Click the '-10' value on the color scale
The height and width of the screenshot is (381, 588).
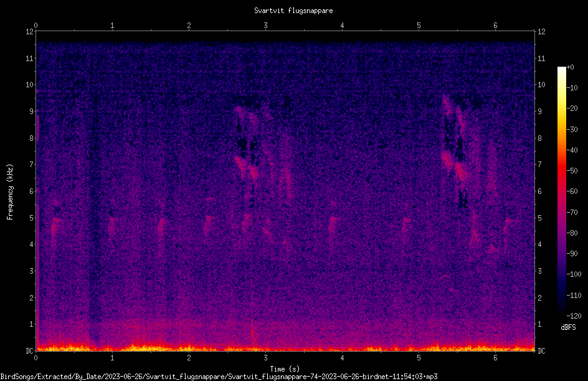tap(572, 88)
